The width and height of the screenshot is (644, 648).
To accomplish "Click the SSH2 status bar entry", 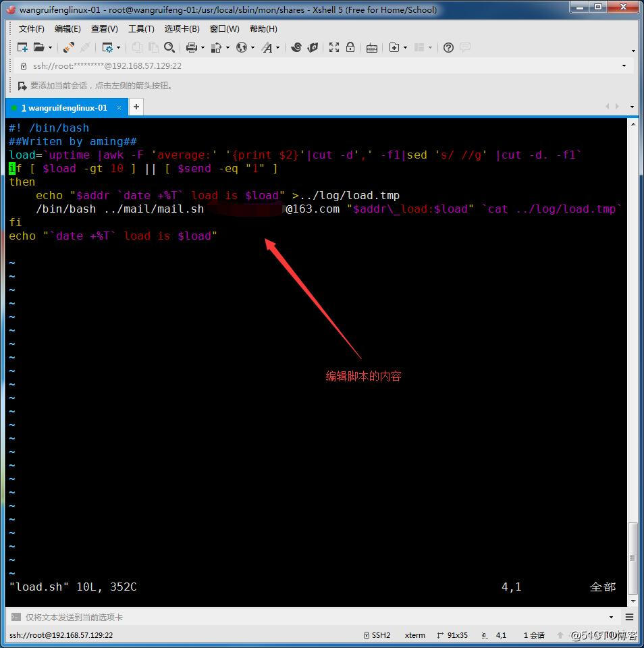I will click(377, 635).
